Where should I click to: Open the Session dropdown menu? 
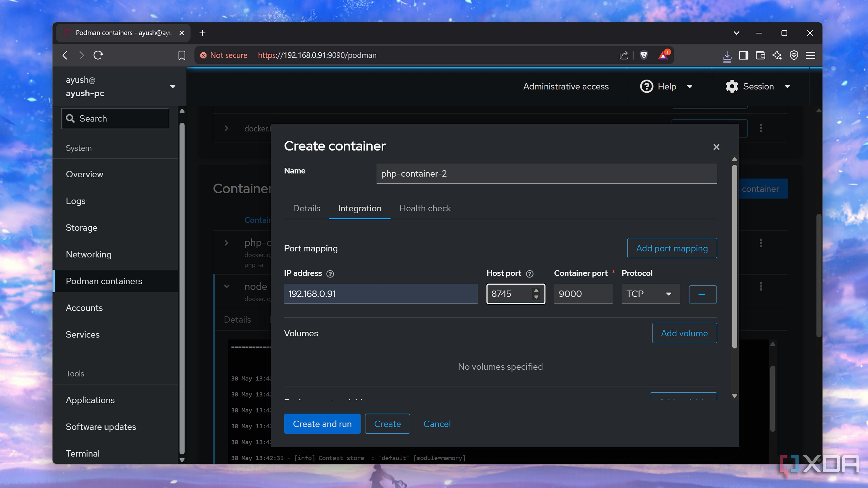click(758, 87)
